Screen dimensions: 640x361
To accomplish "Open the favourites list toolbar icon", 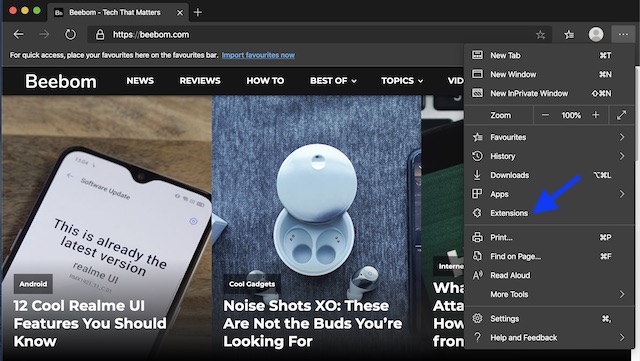I will [x=569, y=35].
